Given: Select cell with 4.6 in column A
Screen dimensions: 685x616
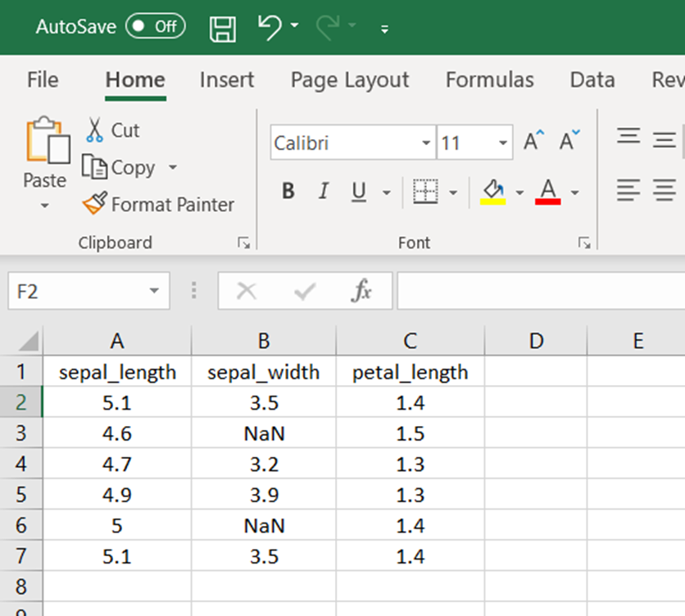Looking at the screenshot, I should 117,433.
